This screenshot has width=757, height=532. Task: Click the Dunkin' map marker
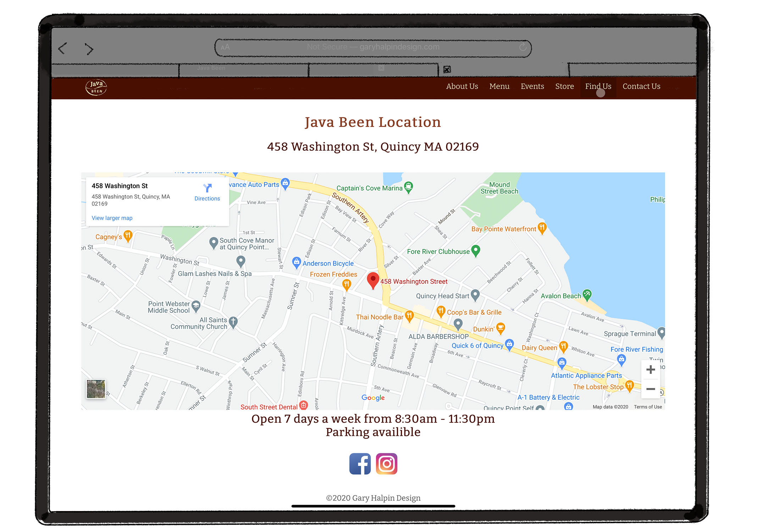(x=501, y=328)
